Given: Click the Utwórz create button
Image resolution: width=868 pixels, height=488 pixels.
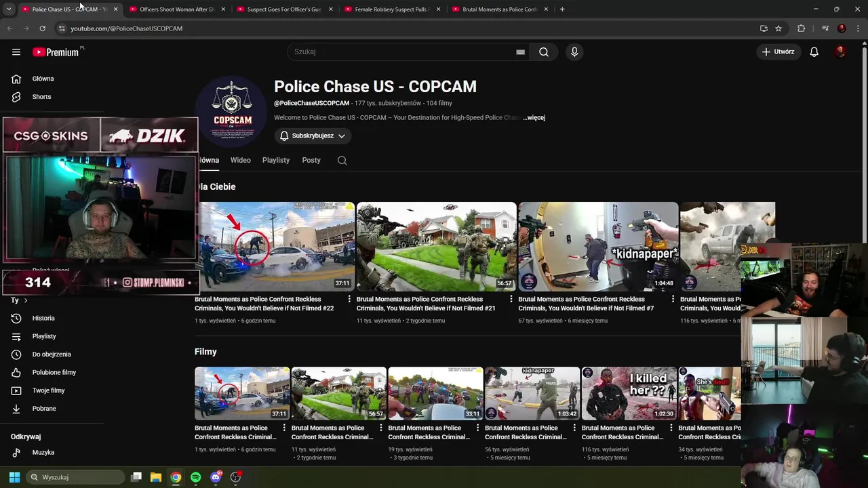Looking at the screenshot, I should 778,52.
